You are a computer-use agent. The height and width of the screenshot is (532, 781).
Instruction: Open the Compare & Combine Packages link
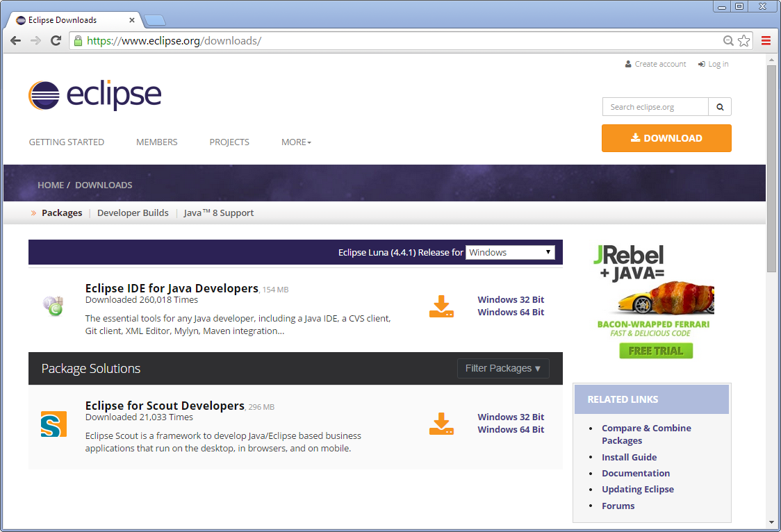click(x=646, y=435)
